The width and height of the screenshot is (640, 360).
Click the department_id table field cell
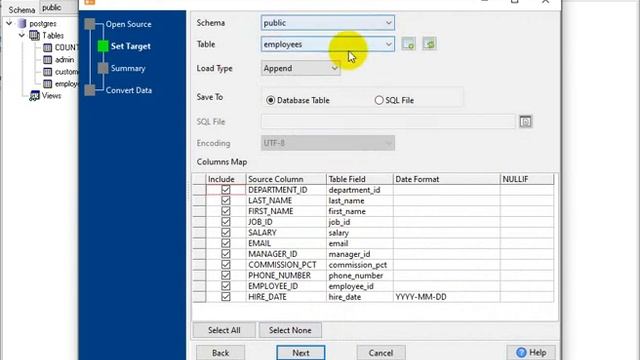(x=360, y=190)
